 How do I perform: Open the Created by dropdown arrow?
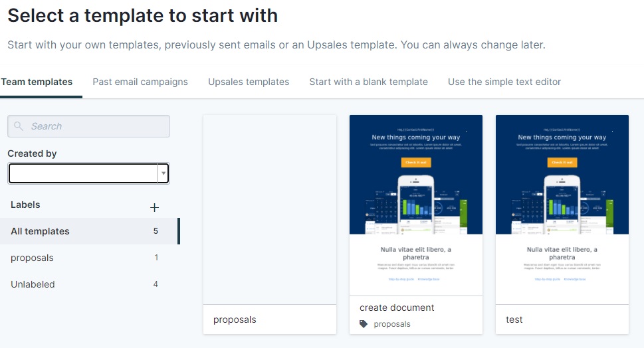pyautogui.click(x=163, y=173)
